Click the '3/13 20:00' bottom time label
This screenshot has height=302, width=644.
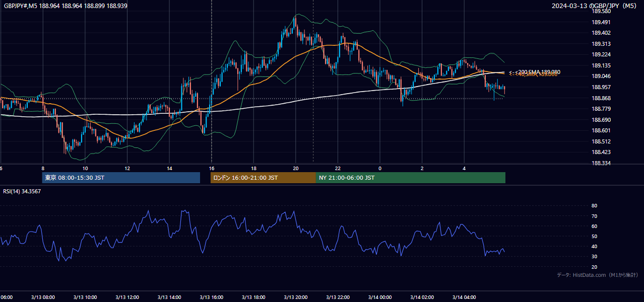pos(296,297)
